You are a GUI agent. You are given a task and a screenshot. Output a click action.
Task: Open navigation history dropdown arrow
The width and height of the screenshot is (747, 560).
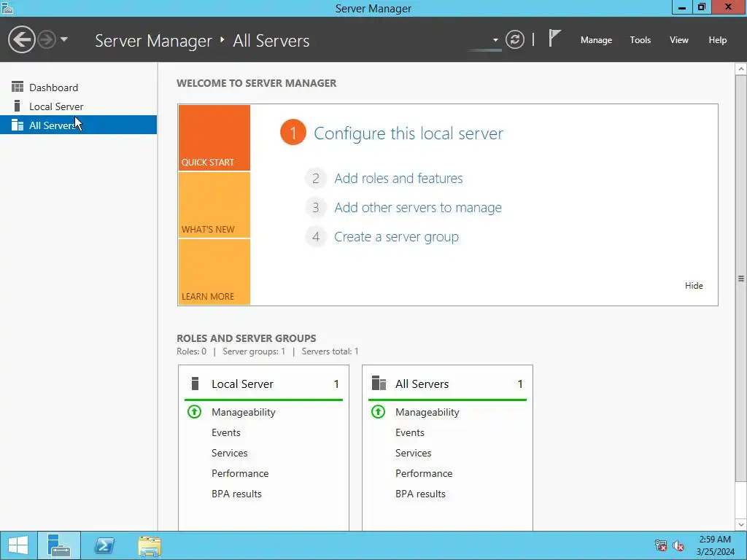tap(64, 39)
